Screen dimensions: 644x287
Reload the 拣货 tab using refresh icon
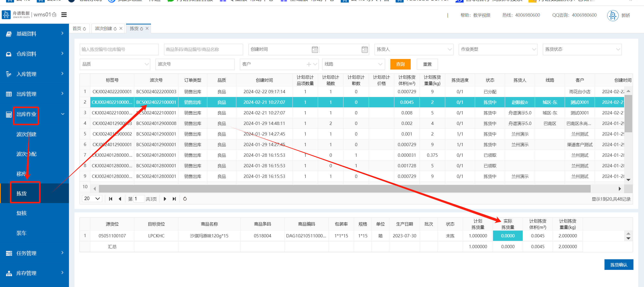(142, 29)
